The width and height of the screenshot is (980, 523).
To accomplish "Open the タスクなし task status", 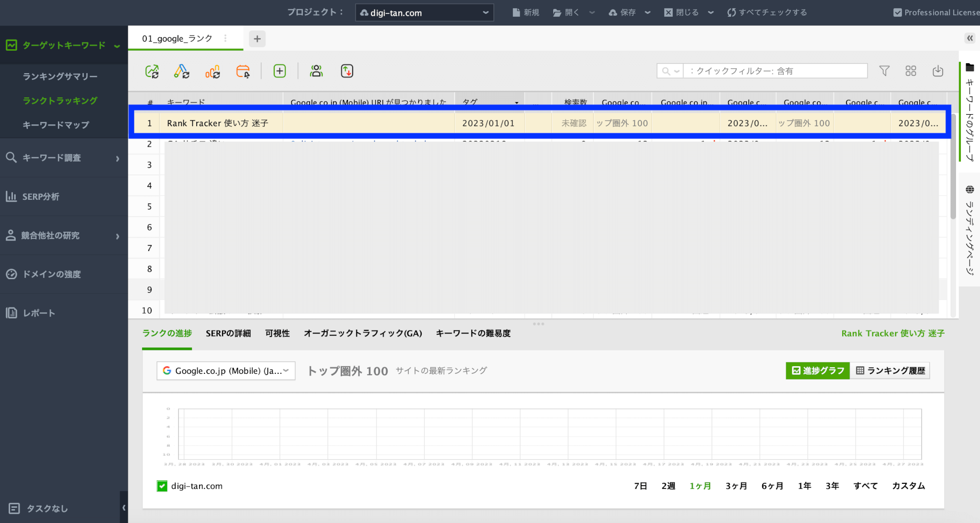I will pyautogui.click(x=38, y=509).
